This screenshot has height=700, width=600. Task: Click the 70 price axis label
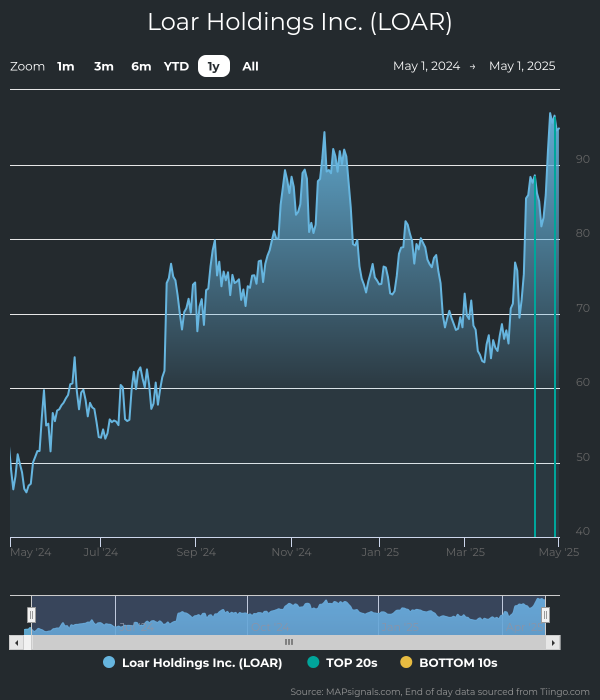tap(583, 308)
